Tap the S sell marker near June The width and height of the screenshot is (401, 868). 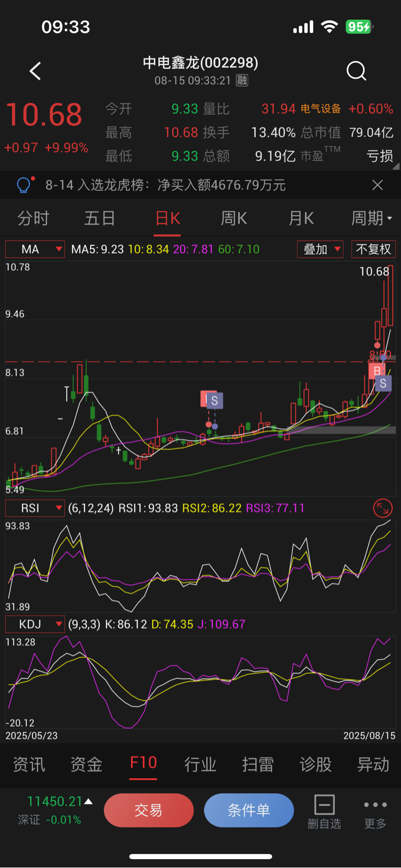[x=215, y=401]
